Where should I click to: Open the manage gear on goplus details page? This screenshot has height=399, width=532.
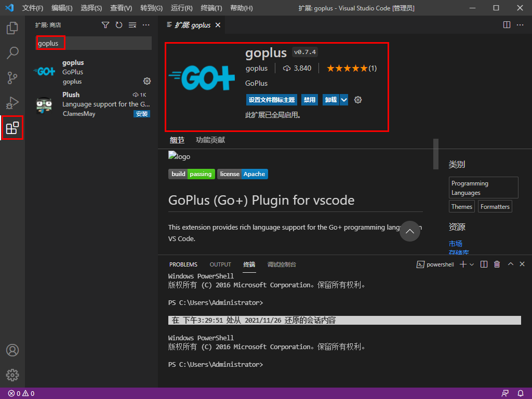pos(358,100)
